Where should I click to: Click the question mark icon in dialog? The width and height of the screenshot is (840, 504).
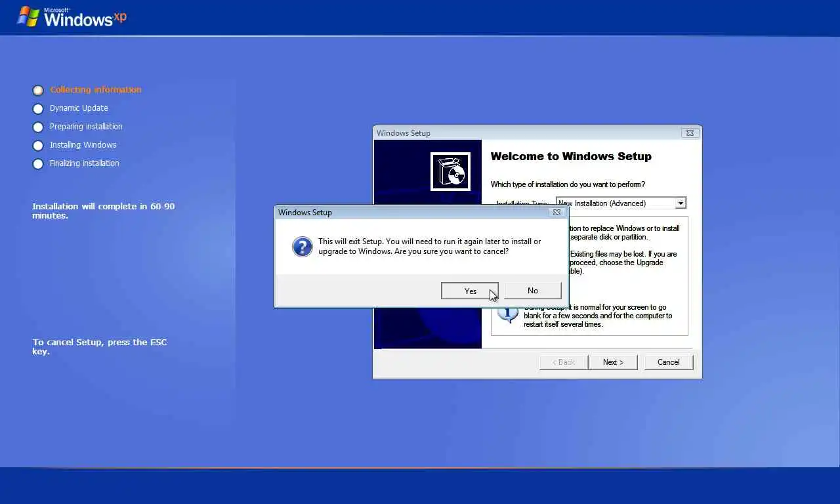[303, 247]
